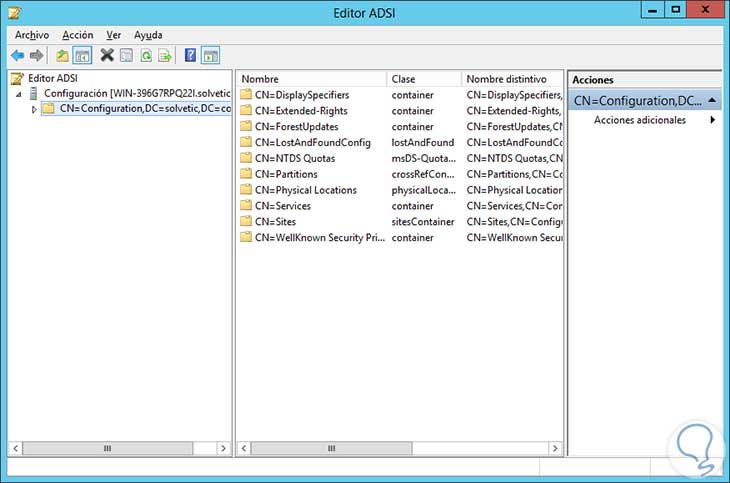Open the Acción menu
Screen dimensions: 730x483
pos(78,35)
